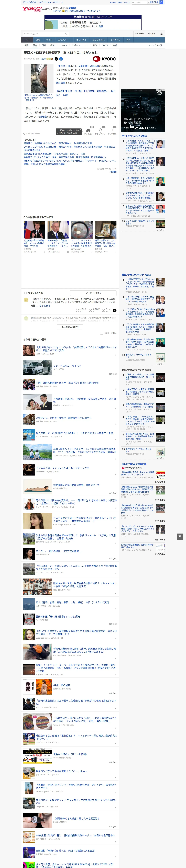Click the first commenter's avatar icon

click(26, 300)
